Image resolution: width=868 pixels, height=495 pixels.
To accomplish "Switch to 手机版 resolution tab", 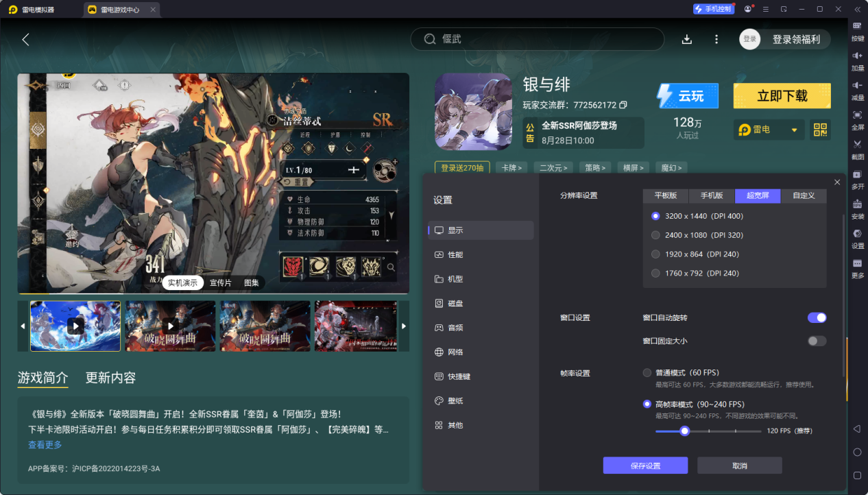I will [x=712, y=195].
